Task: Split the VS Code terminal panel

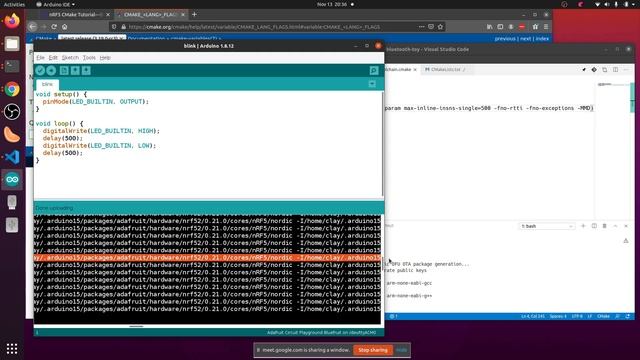Action: (594, 226)
